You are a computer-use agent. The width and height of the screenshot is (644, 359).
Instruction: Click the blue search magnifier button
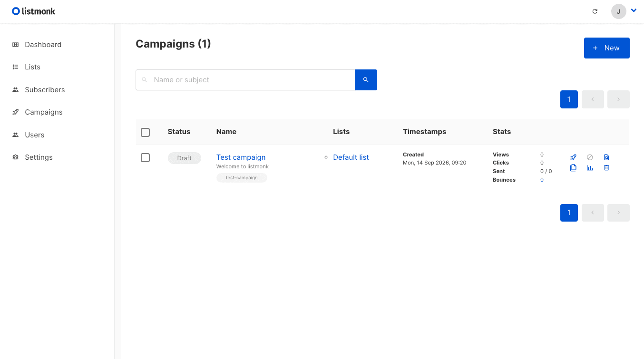[366, 80]
